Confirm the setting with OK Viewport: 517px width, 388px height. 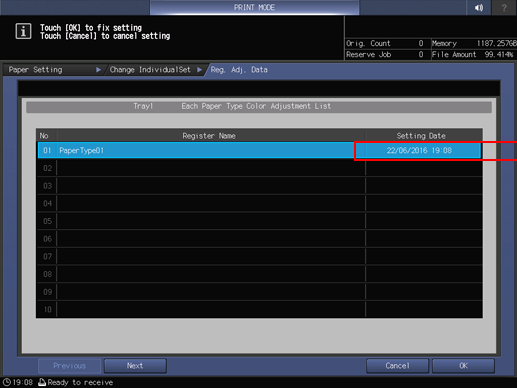pos(463,366)
